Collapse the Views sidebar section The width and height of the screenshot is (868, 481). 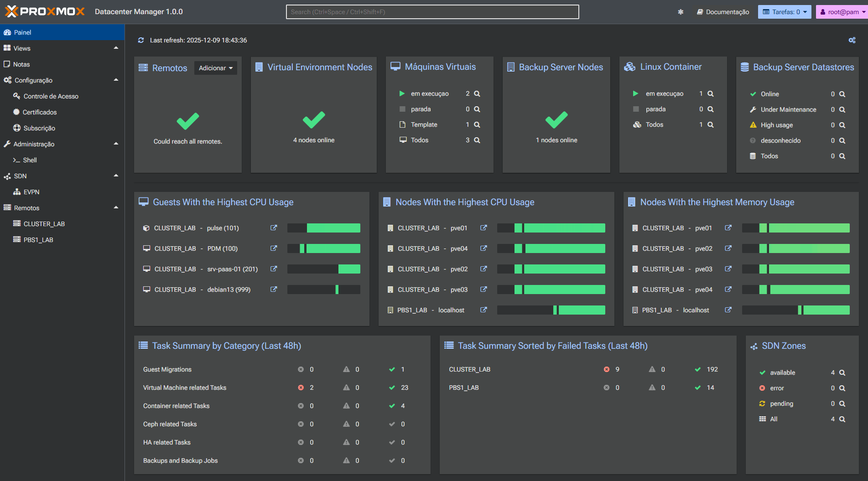tap(116, 48)
